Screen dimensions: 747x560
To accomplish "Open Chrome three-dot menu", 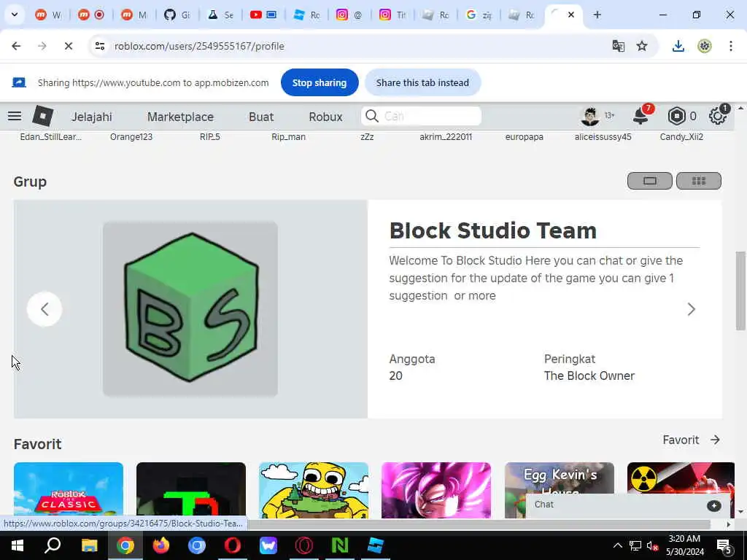I will pos(731,46).
